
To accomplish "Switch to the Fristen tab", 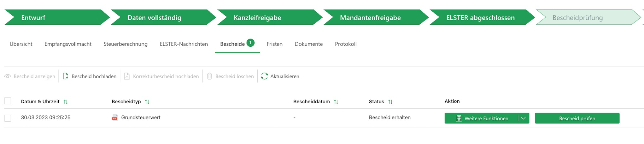I will (274, 44).
